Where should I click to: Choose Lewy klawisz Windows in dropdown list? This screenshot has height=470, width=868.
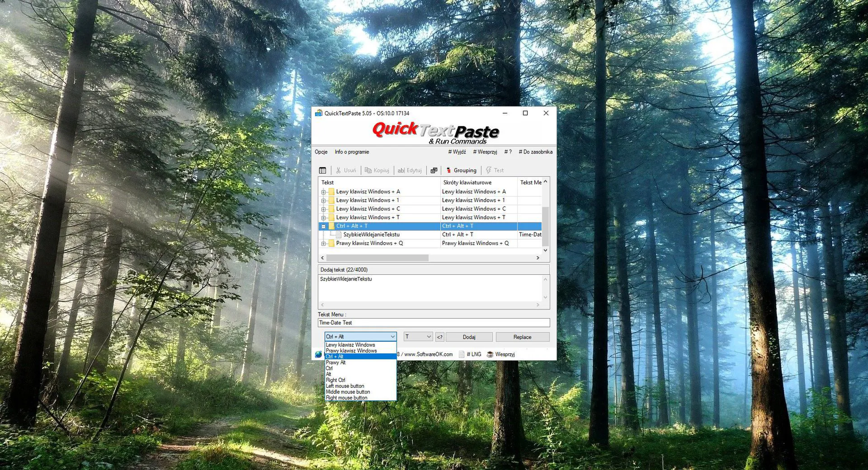[x=360, y=345]
